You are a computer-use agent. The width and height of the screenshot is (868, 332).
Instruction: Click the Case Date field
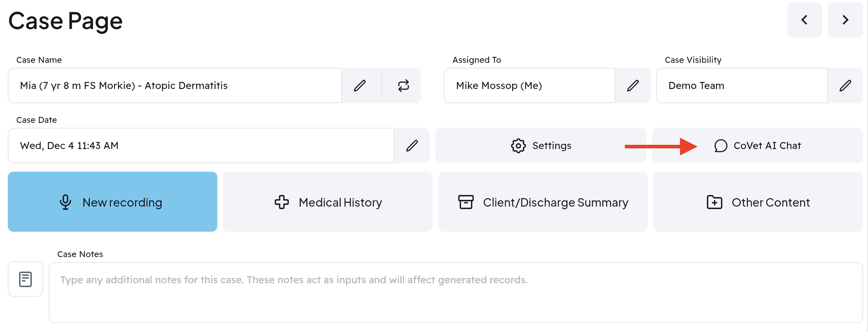tap(201, 146)
